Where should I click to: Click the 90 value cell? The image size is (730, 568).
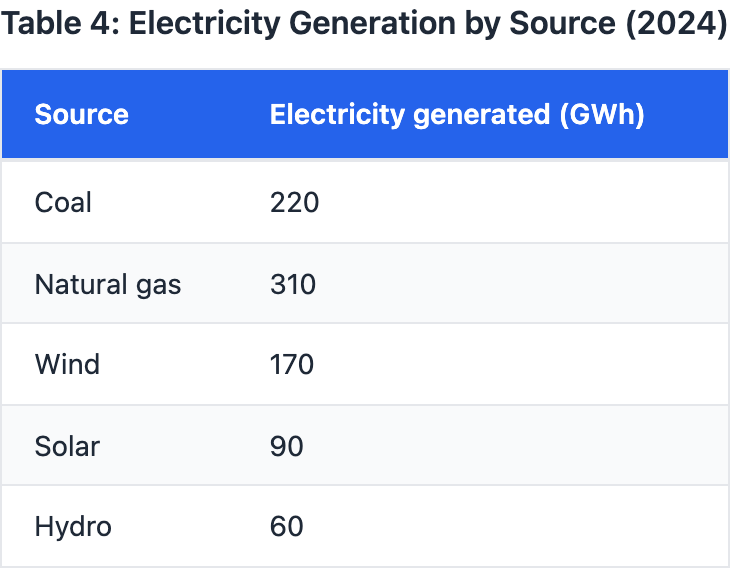pos(287,446)
